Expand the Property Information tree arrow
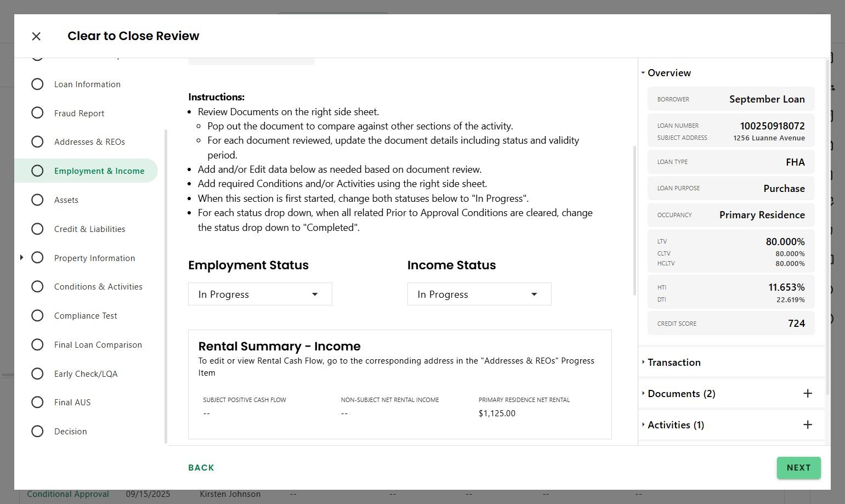 (x=21, y=257)
